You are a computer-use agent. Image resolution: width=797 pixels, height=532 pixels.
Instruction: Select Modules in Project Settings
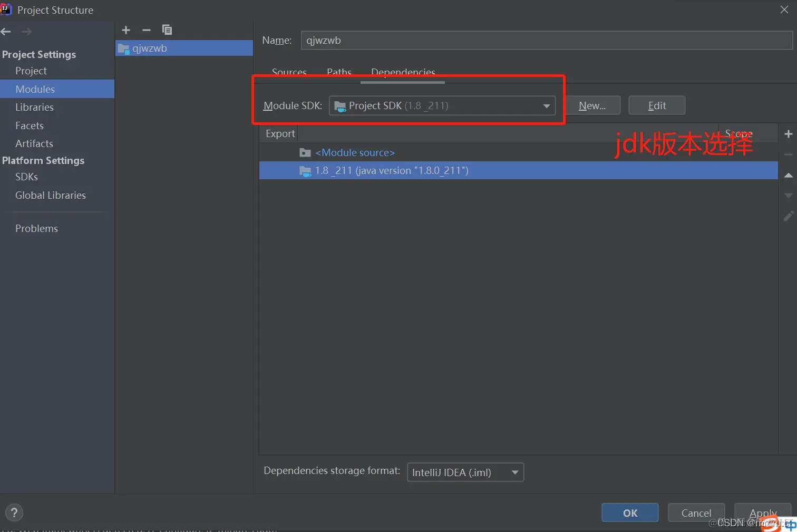point(57,89)
